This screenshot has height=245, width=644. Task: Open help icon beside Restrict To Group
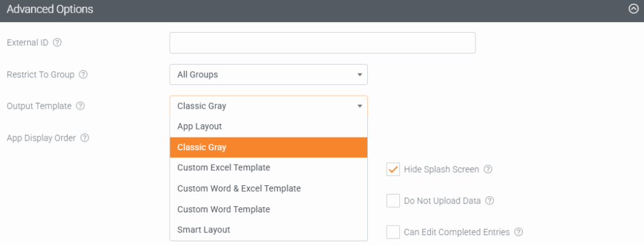(x=84, y=75)
